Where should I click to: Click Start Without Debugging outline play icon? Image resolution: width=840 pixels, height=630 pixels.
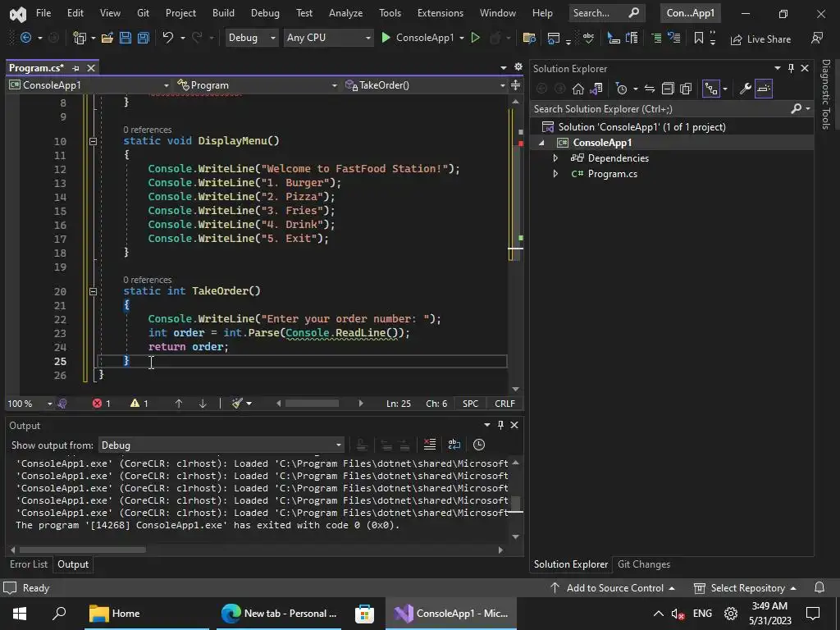(475, 38)
